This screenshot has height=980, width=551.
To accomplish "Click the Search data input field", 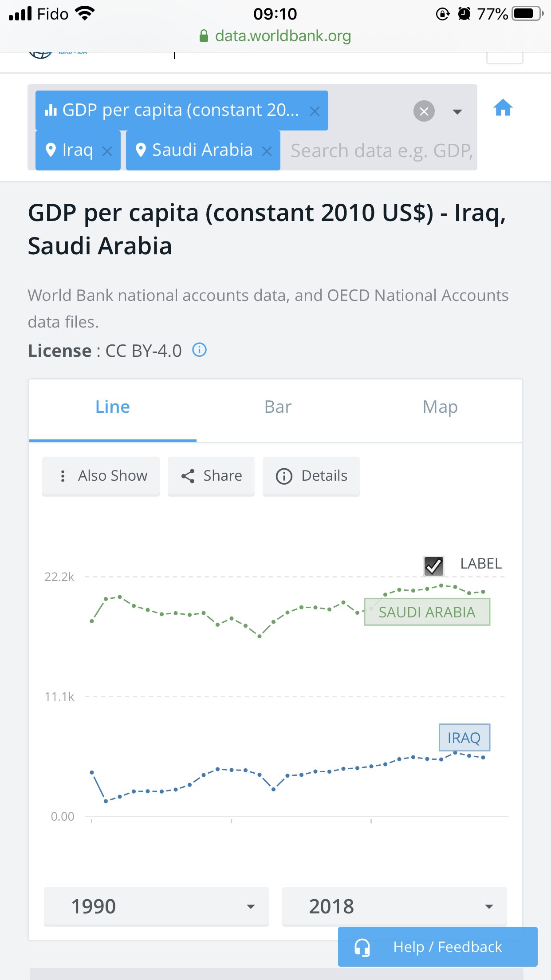I will [381, 151].
